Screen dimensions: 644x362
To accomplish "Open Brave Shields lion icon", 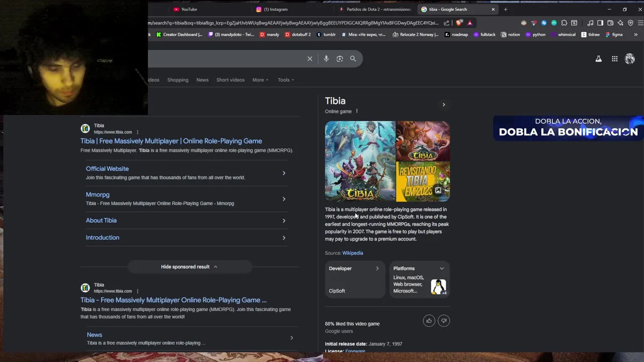I will click(459, 23).
